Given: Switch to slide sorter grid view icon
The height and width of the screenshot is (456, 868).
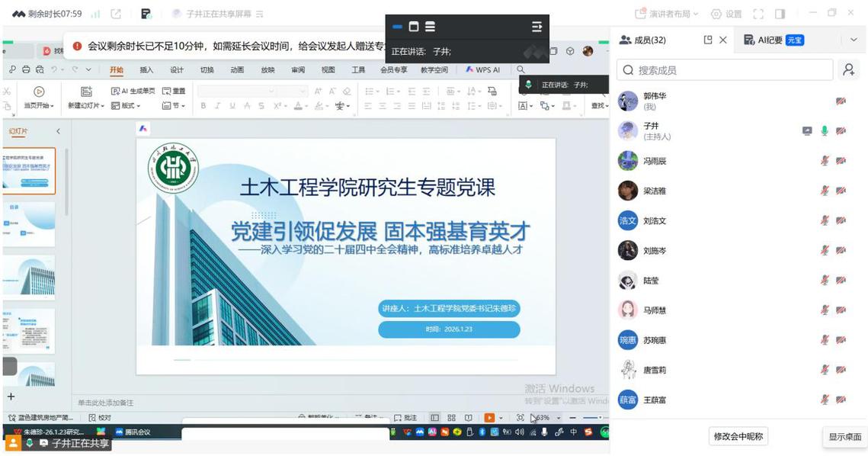Looking at the screenshot, I should (x=451, y=418).
